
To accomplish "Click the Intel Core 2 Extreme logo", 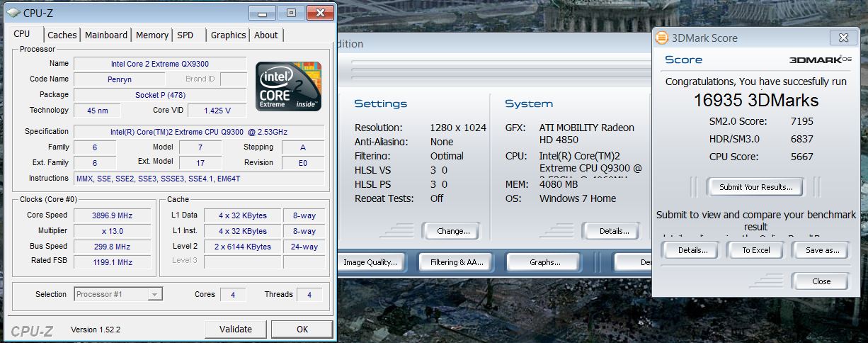I will point(289,86).
